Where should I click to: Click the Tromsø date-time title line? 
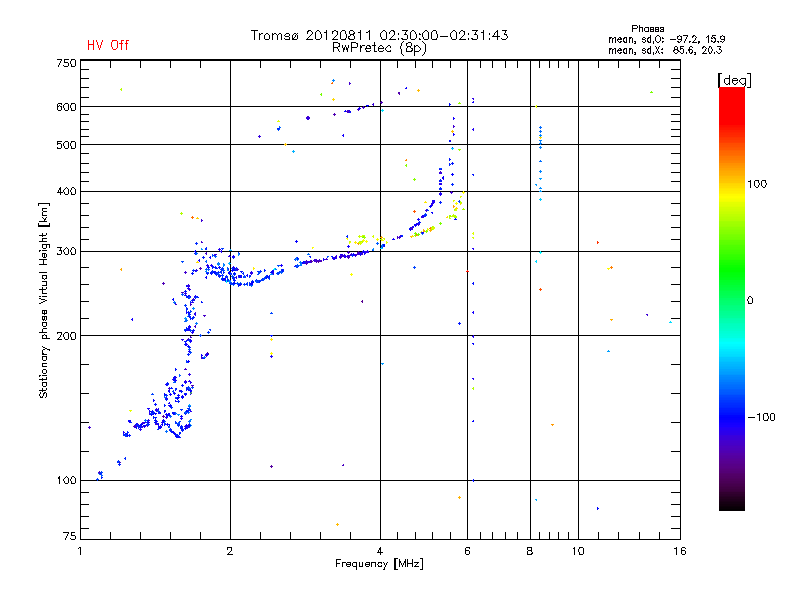(379, 35)
